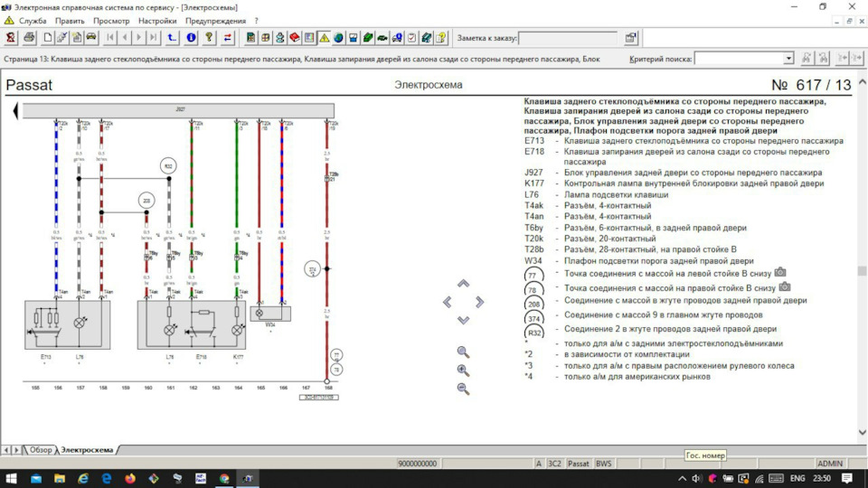Click the blue back-step arrow icon
Image resolution: width=868 pixels, height=488 pixels.
click(x=172, y=38)
